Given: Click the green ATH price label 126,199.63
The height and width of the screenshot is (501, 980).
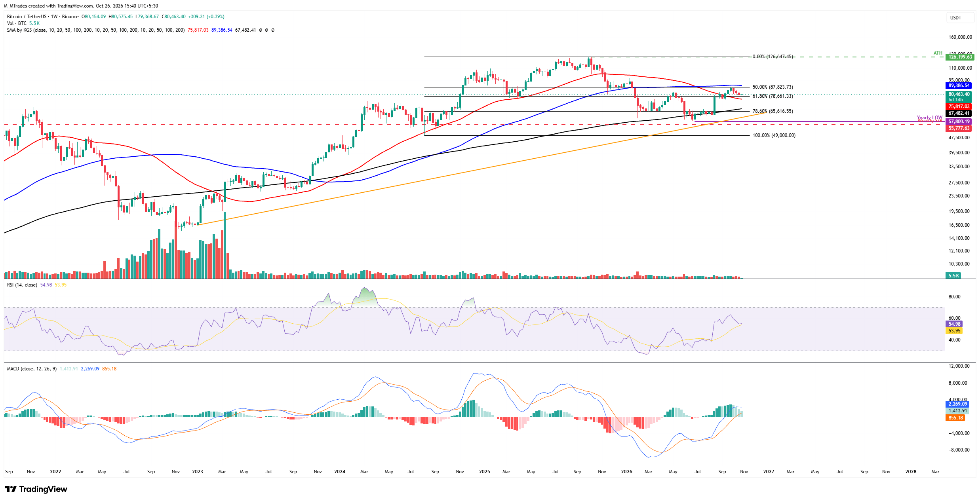Looking at the screenshot, I should tap(960, 57).
